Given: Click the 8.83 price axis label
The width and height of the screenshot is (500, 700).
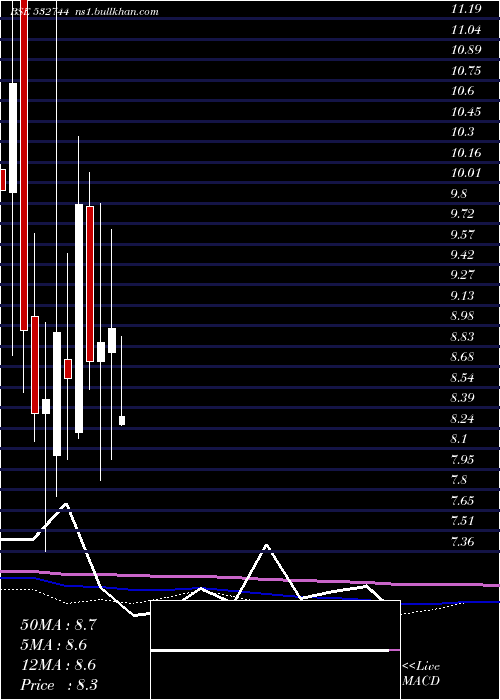Looking at the screenshot, I should (462, 337).
